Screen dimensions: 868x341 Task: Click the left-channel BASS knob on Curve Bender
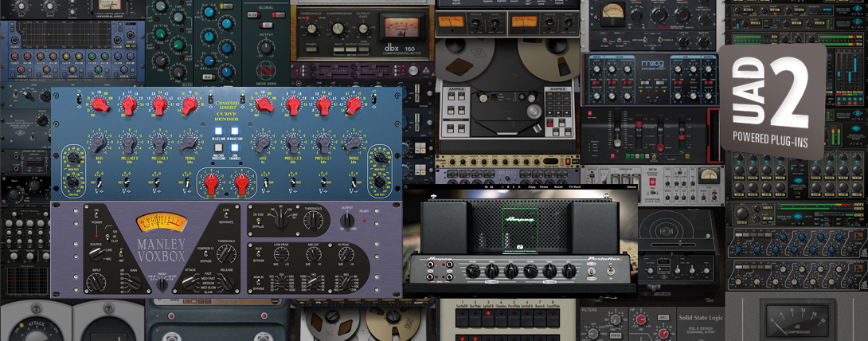click(97, 143)
